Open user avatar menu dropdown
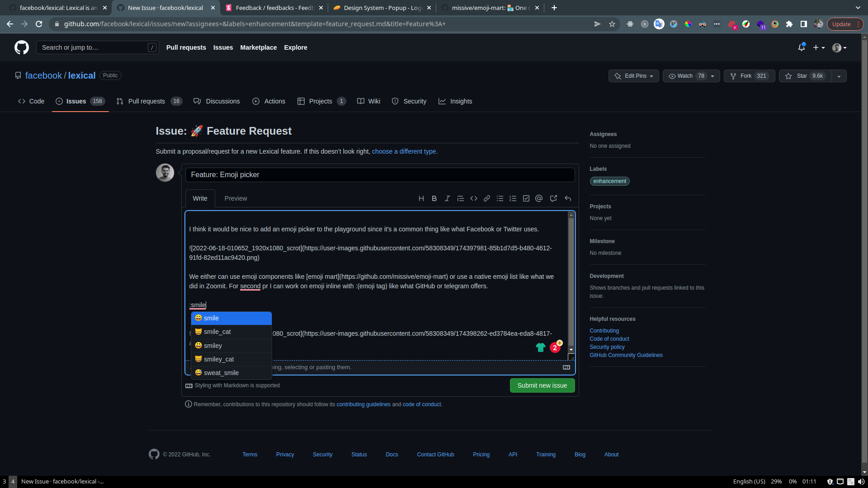 tap(840, 47)
